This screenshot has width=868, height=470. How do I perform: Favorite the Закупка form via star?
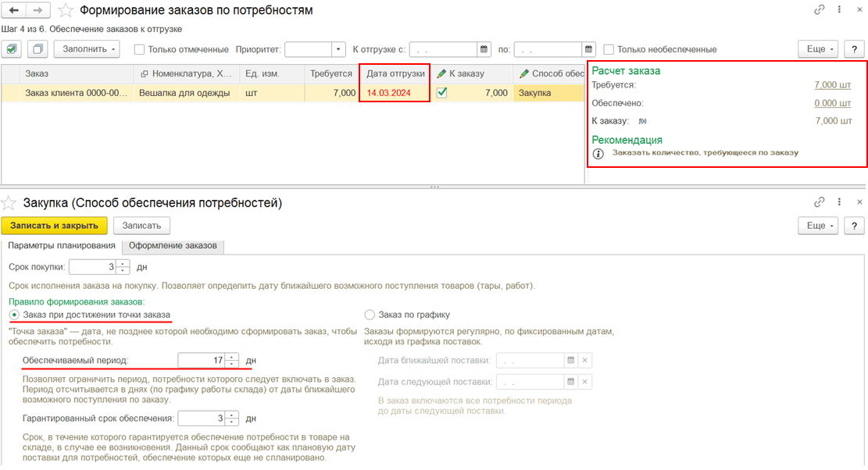pyautogui.click(x=9, y=203)
